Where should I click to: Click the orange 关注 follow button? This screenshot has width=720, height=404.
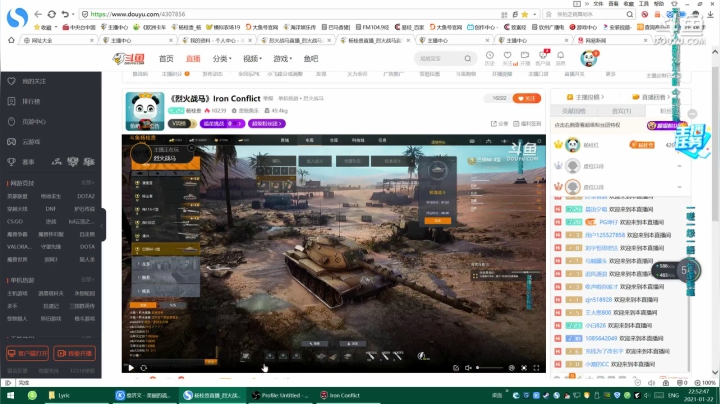tap(527, 98)
